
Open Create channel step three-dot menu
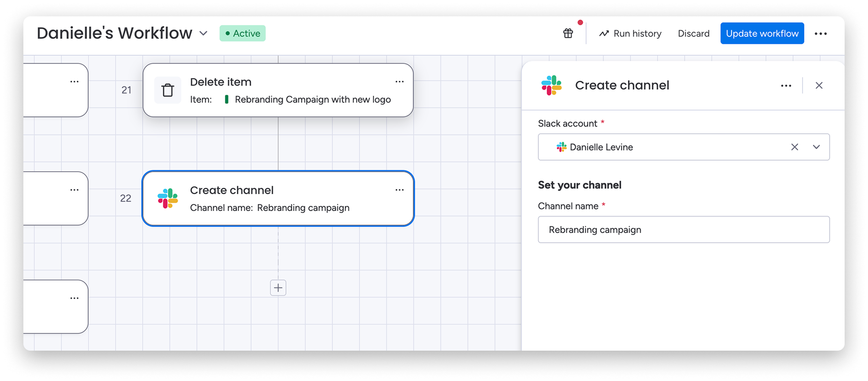399,190
